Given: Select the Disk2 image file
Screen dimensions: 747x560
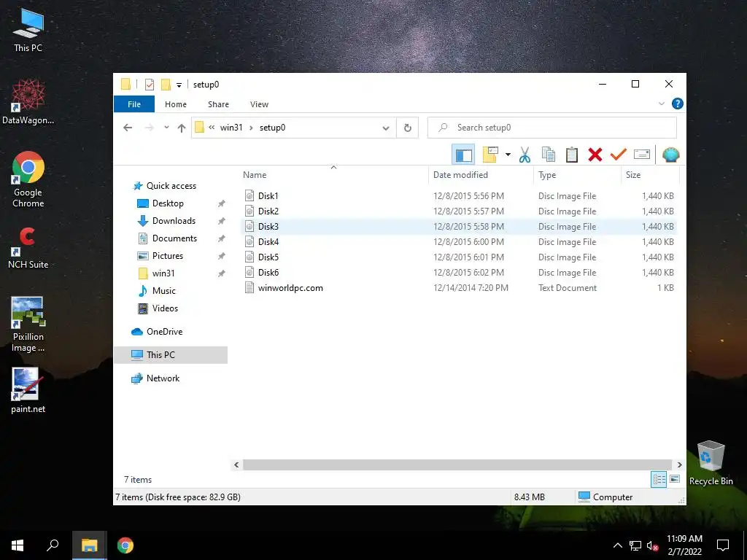Looking at the screenshot, I should click(268, 211).
